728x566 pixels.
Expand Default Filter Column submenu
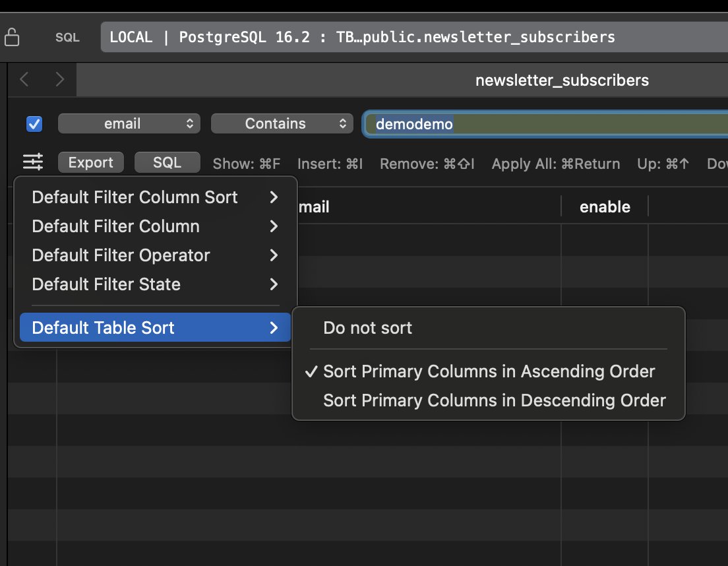(x=155, y=226)
